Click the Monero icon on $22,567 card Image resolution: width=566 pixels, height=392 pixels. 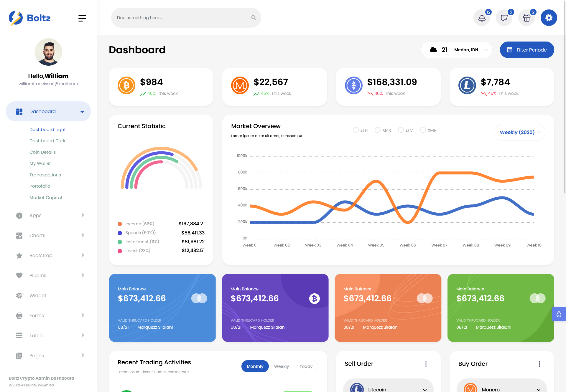click(240, 85)
